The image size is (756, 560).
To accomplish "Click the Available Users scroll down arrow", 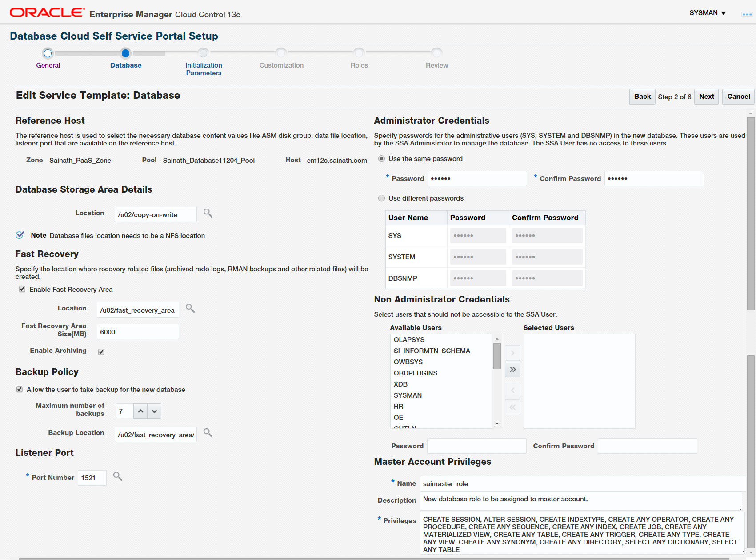I will click(497, 424).
